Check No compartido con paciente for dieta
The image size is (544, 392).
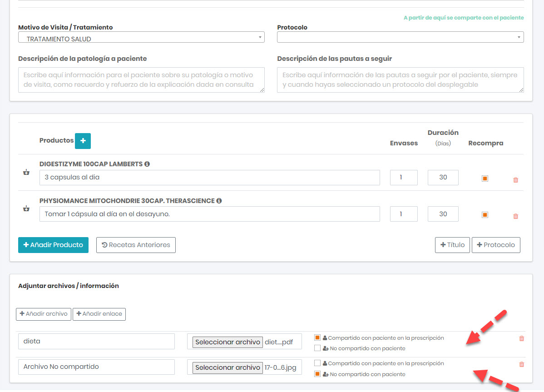tap(317, 348)
